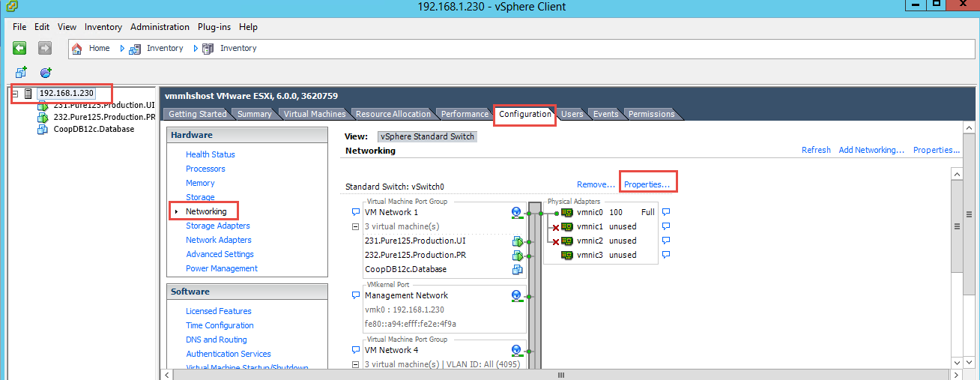The image size is (980, 380).
Task: Click the speech bubble icon right of vmnic3
Action: tap(666, 255)
